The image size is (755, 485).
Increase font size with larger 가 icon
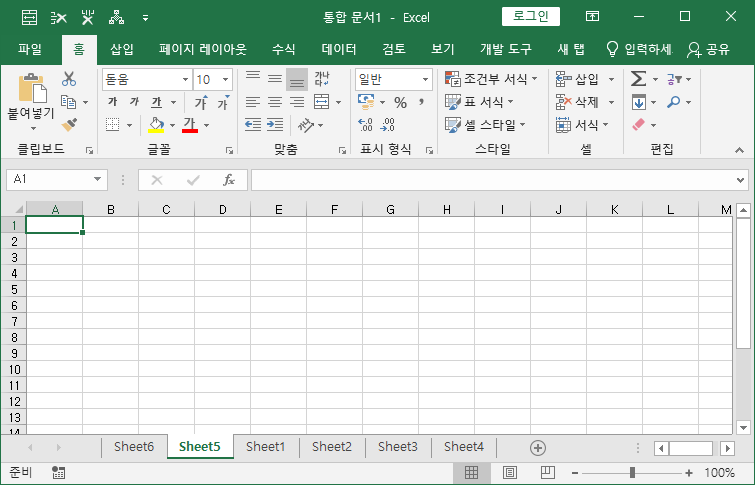point(201,102)
